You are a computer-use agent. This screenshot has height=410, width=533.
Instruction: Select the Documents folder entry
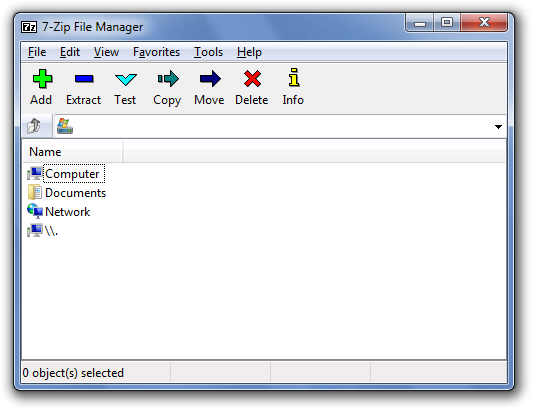click(x=75, y=193)
